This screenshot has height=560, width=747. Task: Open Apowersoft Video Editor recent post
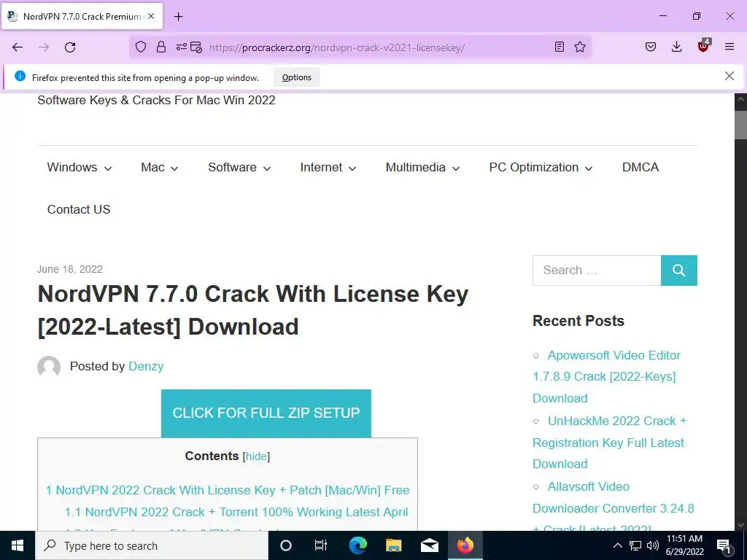click(x=607, y=377)
